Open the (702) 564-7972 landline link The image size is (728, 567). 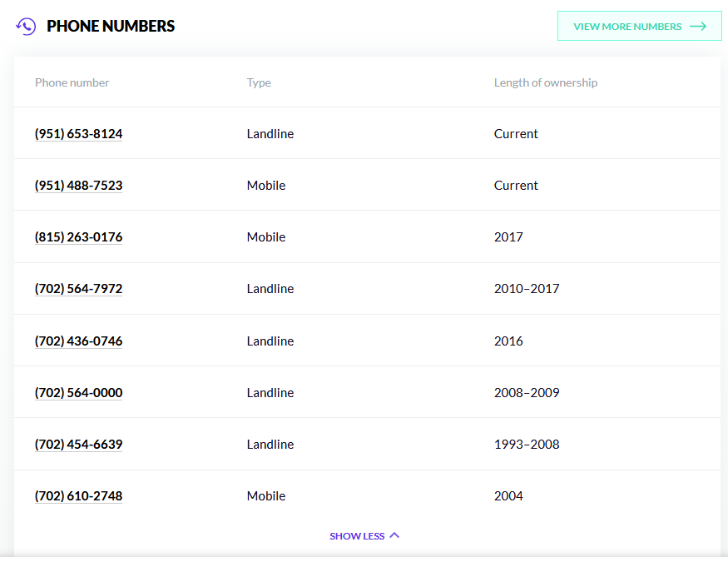tap(78, 288)
